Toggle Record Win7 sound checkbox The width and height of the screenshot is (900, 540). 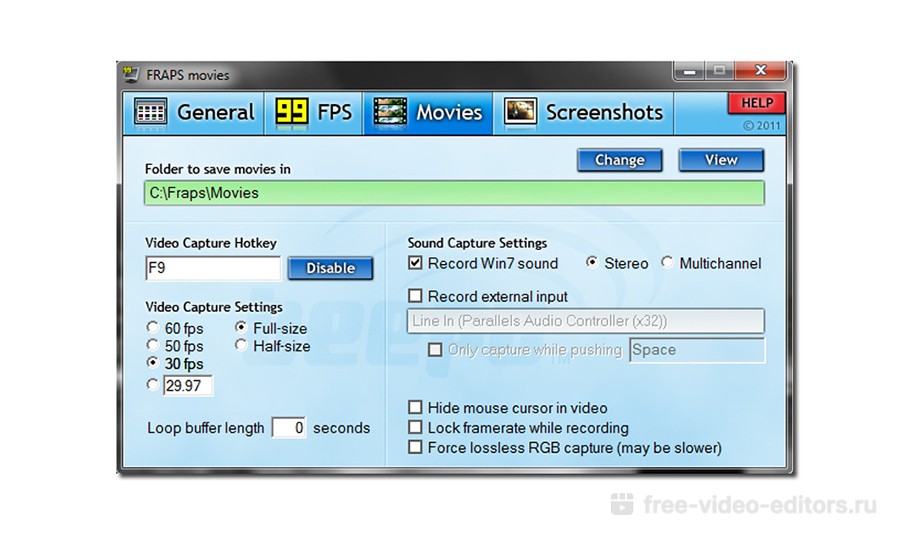click(415, 263)
